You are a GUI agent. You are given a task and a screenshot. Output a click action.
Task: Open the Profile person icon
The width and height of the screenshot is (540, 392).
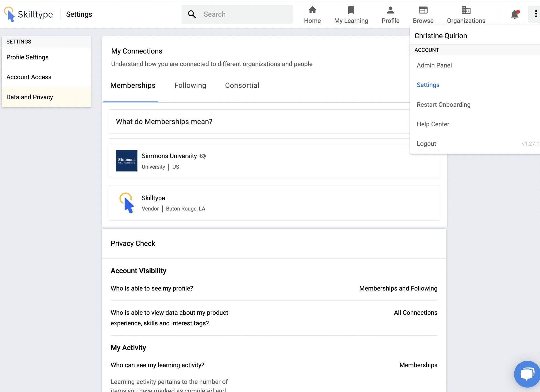click(x=390, y=11)
